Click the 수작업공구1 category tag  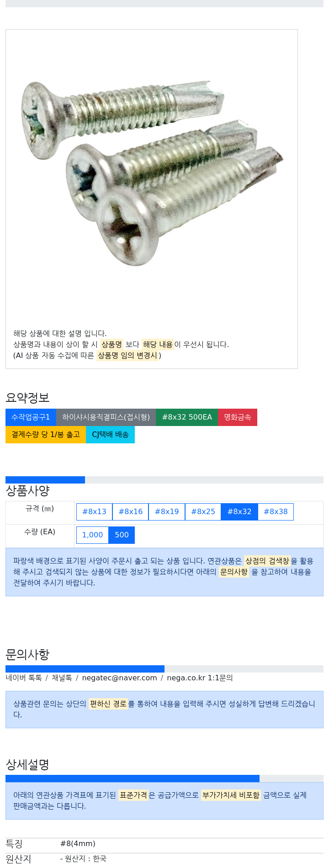click(x=31, y=417)
